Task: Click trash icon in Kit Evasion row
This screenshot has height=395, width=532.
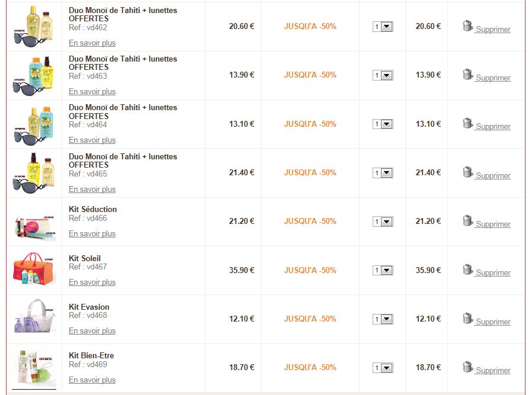Action: coord(467,319)
